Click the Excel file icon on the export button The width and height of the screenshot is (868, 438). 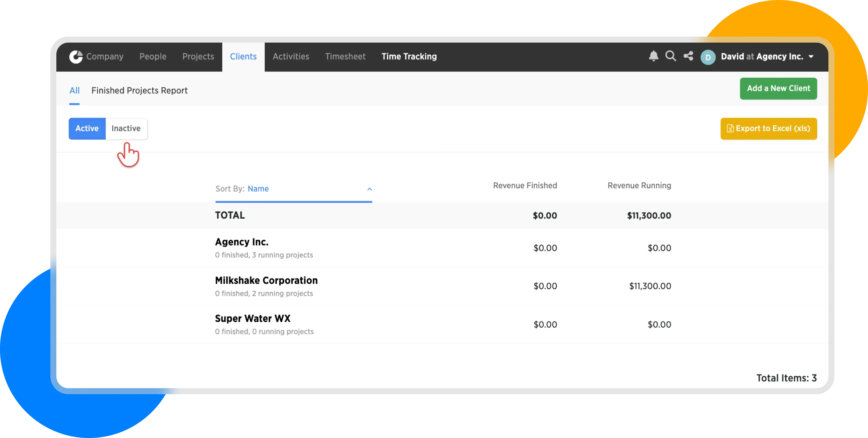click(x=730, y=128)
